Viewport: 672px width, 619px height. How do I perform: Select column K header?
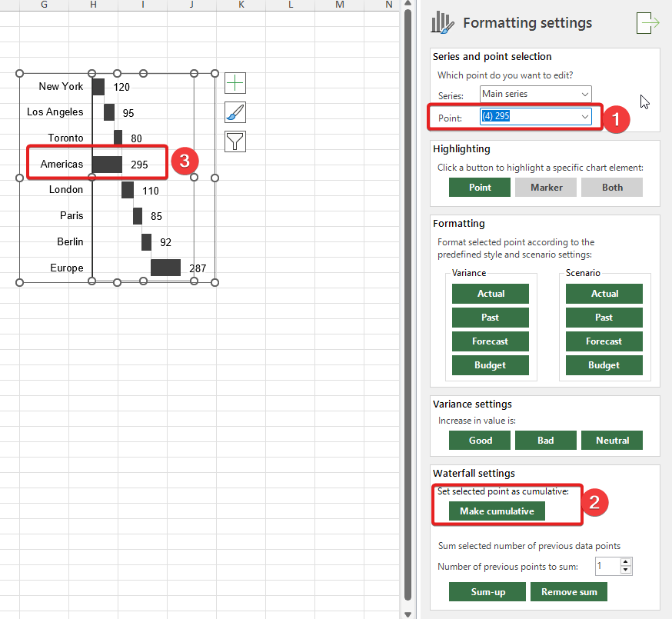click(x=241, y=5)
